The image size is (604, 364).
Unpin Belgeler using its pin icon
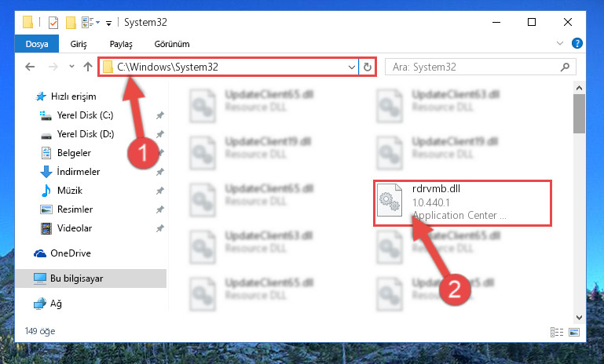tap(161, 153)
